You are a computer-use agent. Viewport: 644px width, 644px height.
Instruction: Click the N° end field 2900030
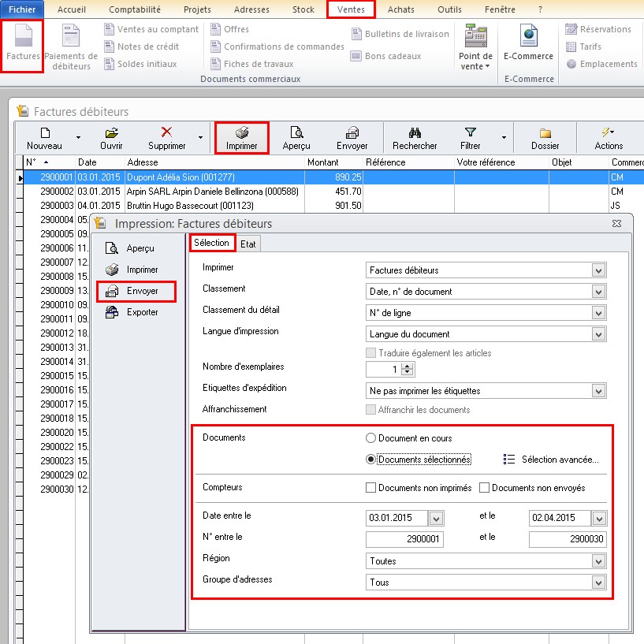point(568,539)
